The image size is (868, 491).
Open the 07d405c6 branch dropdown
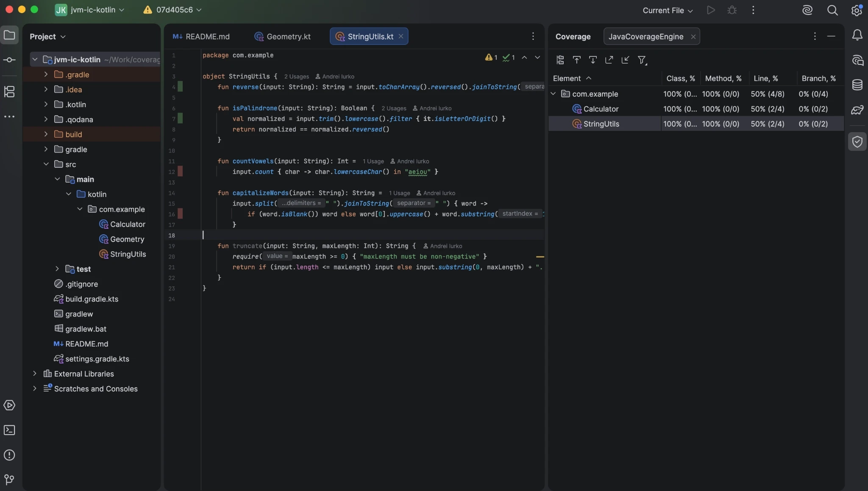(x=173, y=10)
